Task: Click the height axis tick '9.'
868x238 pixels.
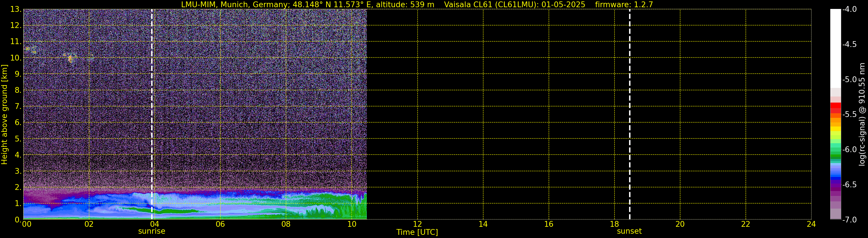Action: pyautogui.click(x=18, y=74)
